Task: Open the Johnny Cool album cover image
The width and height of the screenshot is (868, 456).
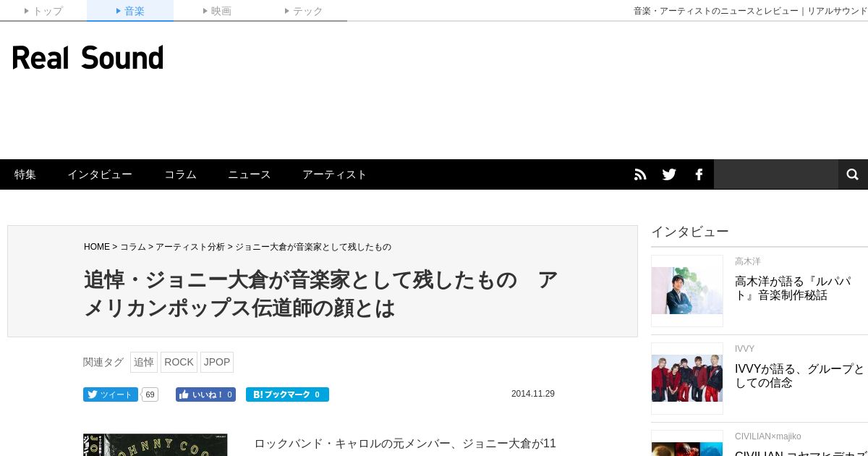Action: click(156, 444)
